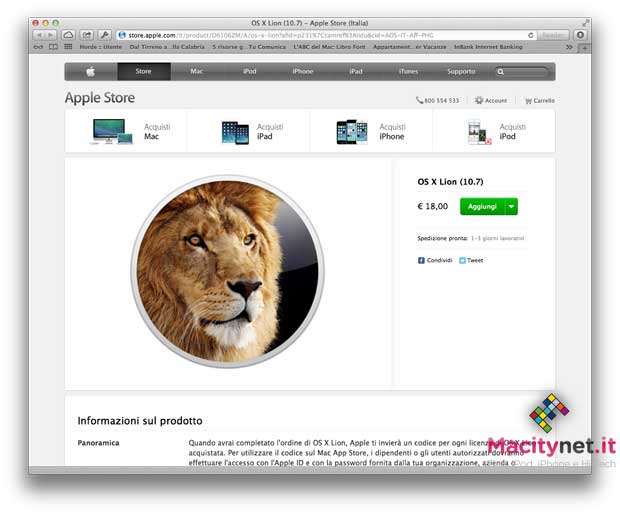620x514 pixels.
Task: Expand the Aggiungi button dropdown arrow
Action: point(511,206)
